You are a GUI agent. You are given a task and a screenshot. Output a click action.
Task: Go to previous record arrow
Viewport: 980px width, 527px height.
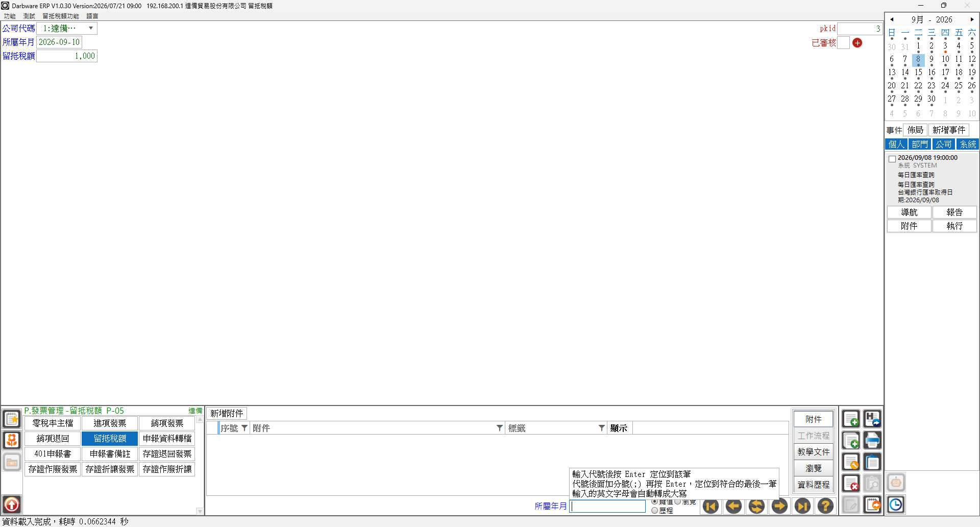(733, 506)
